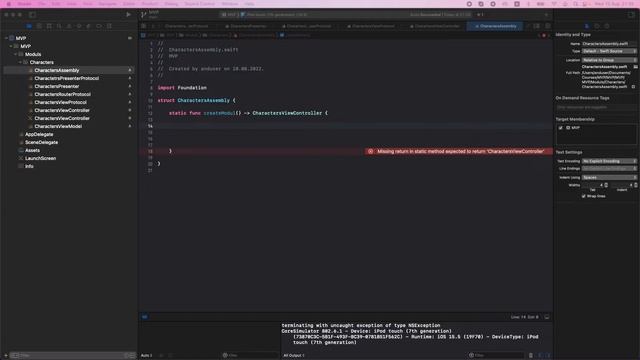Viewport: 640px width, 360px height.
Task: Toggle the inspector panel icon at top right
Action: click(631, 14)
